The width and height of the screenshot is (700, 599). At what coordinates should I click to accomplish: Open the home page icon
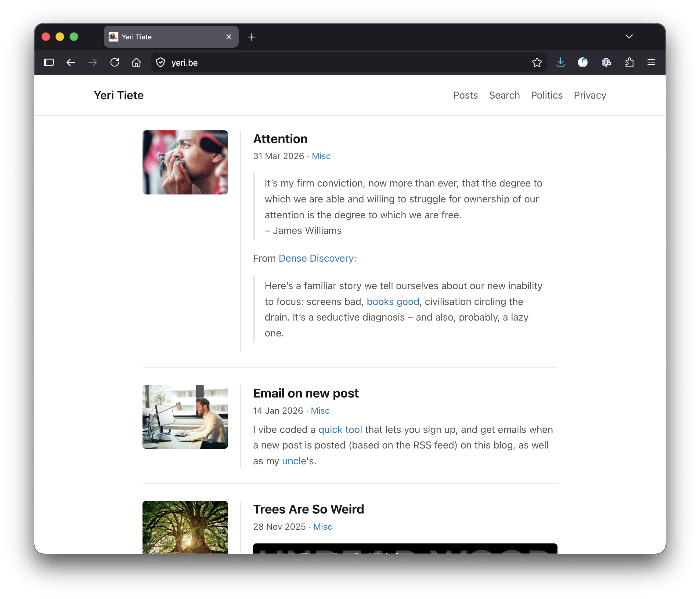[136, 63]
